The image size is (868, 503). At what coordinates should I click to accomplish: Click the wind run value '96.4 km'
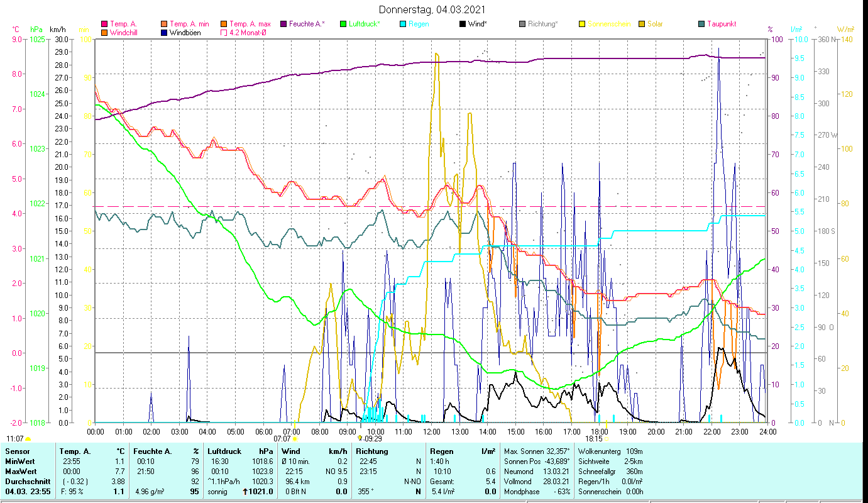(297, 482)
